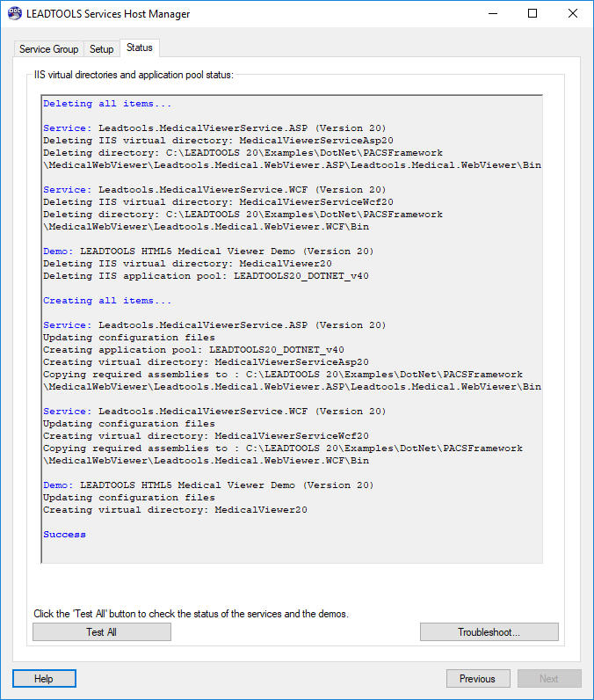
Task: Click 'Creating virtual directory: MedicalViewerServiceAsp20' line
Action: [x=206, y=362]
